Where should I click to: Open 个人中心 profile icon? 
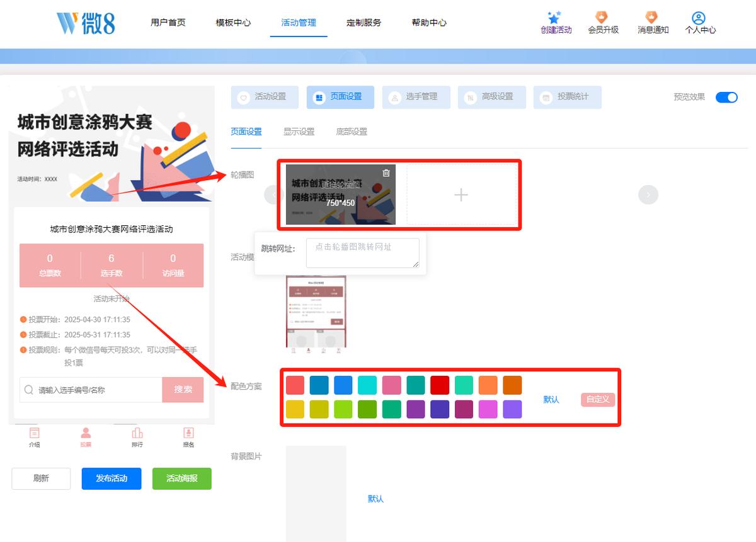[x=698, y=18]
